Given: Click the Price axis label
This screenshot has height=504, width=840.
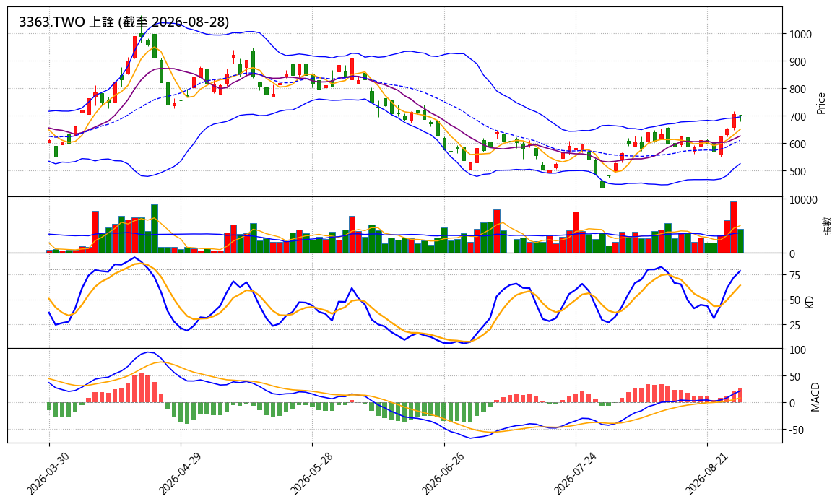Looking at the screenshot, I should point(820,103).
